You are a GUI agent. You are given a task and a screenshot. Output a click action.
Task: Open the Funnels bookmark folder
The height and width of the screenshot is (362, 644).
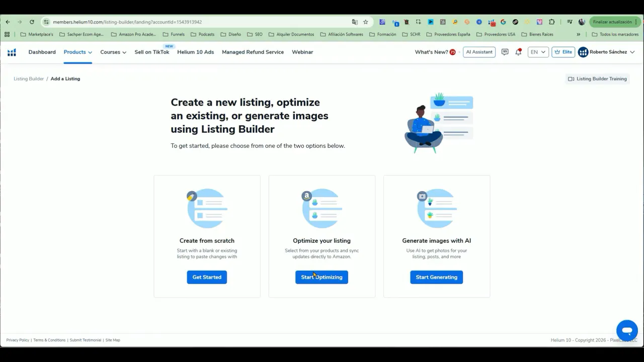174,35
